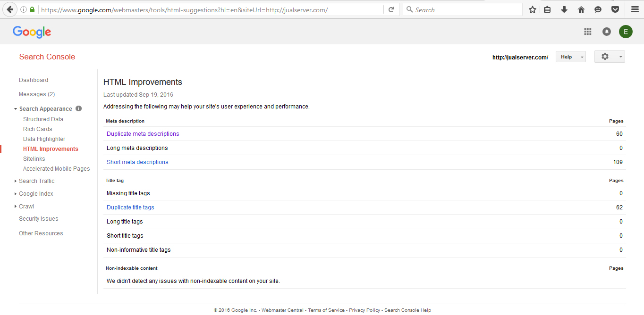Screen dimensions: 644x315
Task: Focus the browser URL address bar
Action: (x=210, y=9)
